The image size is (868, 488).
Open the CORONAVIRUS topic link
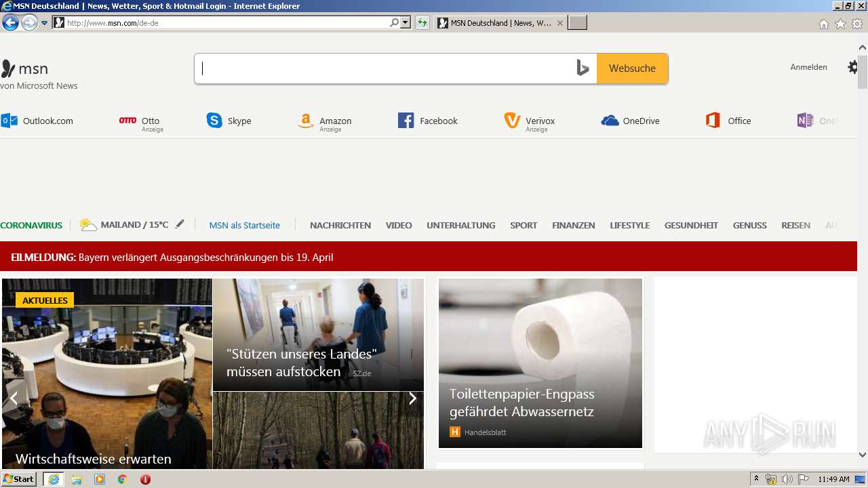(31, 225)
